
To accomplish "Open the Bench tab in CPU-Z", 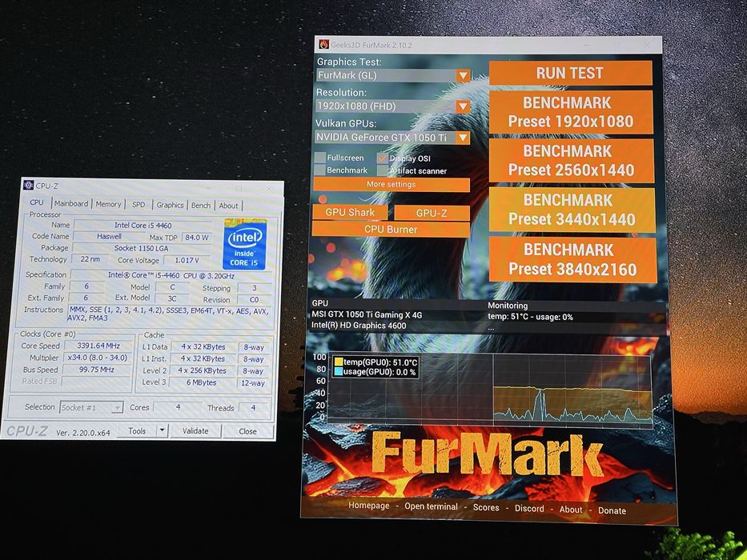I will [x=201, y=206].
